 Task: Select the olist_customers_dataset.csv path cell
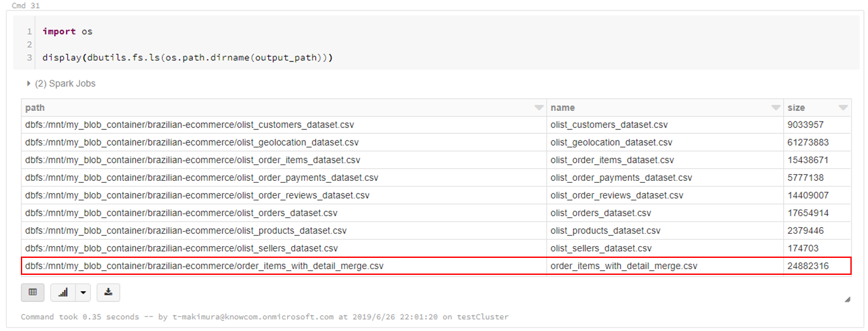(189, 125)
